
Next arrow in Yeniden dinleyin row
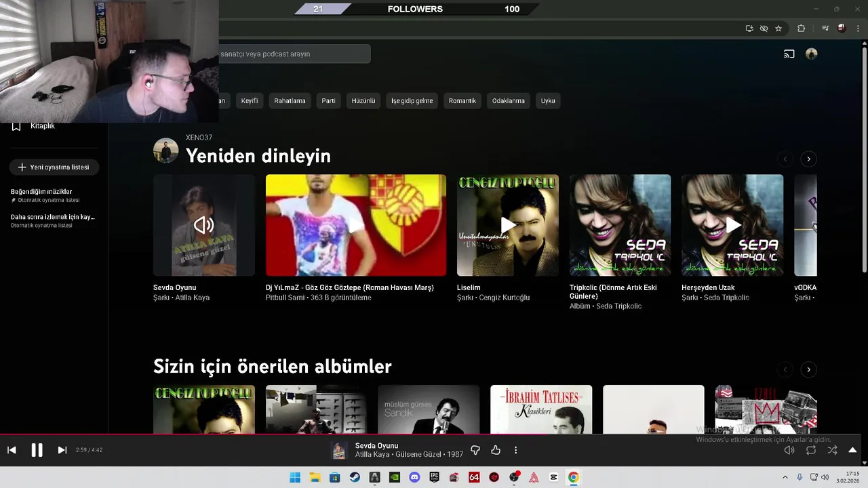[808, 159]
